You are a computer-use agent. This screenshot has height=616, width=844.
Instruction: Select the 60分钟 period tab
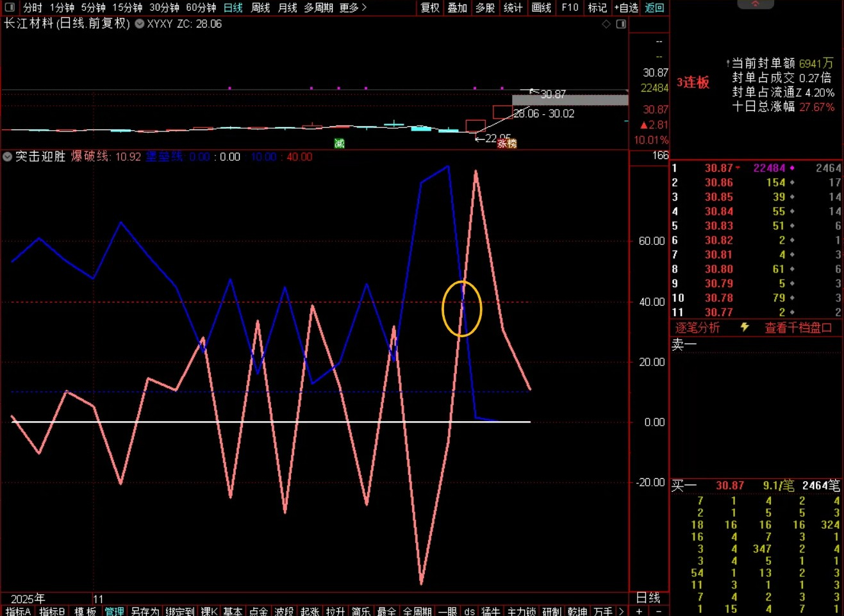(201, 8)
